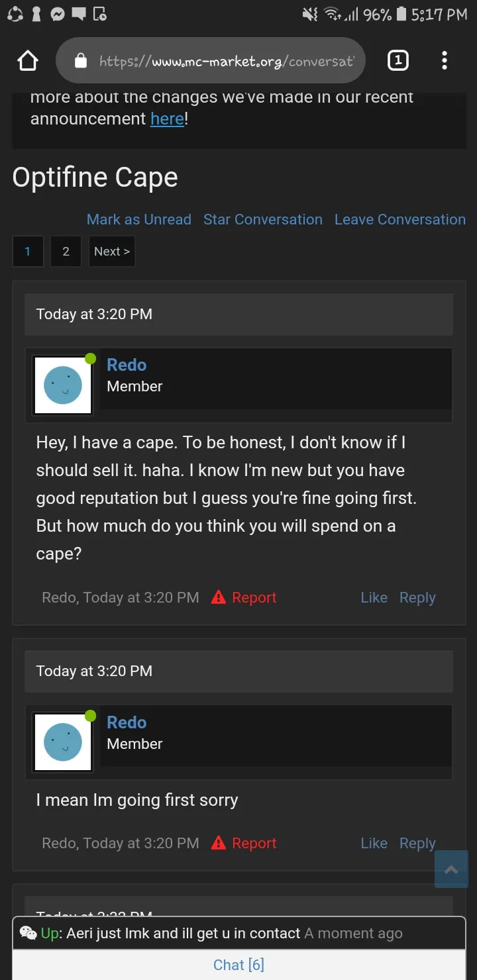The width and height of the screenshot is (477, 980).
Task: Open the browser three-dot menu
Action: click(445, 61)
